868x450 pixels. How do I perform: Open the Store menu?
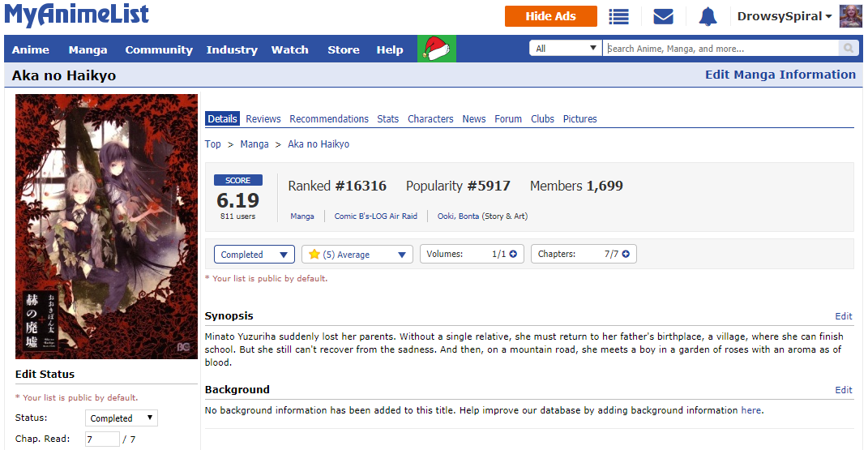tap(343, 49)
